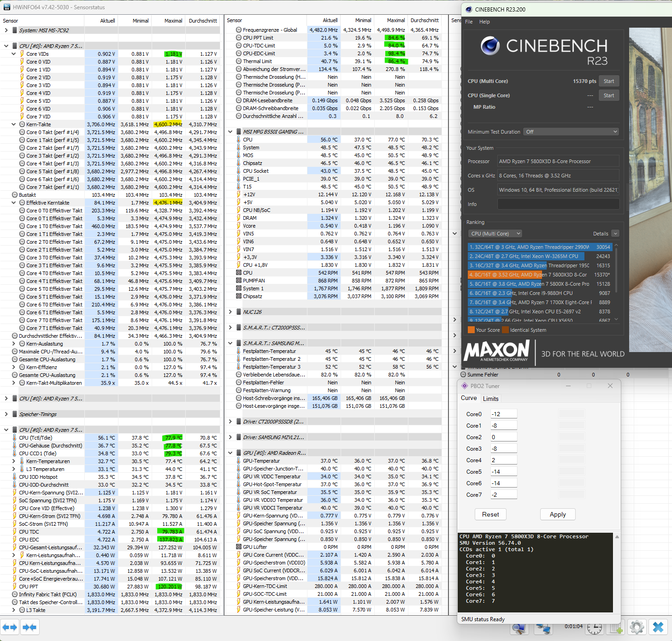This screenshot has height=641, width=672.
Task: Expand the Speicher-Timings section
Action: [6, 414]
